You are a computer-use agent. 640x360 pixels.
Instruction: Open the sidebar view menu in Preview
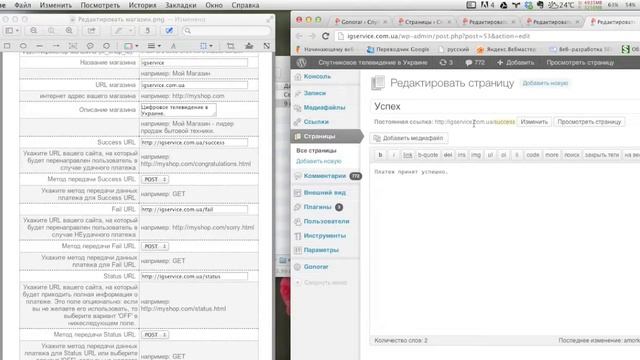[11, 31]
